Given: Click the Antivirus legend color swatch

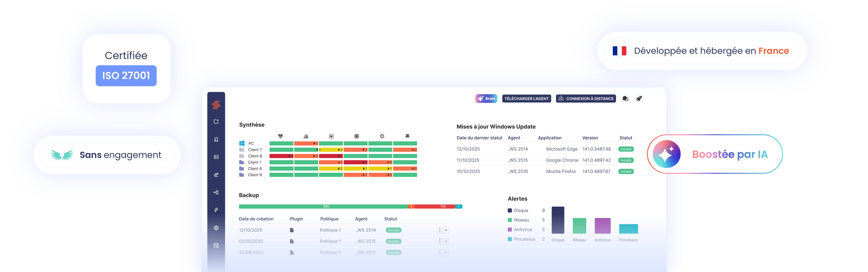Looking at the screenshot, I should 510,230.
